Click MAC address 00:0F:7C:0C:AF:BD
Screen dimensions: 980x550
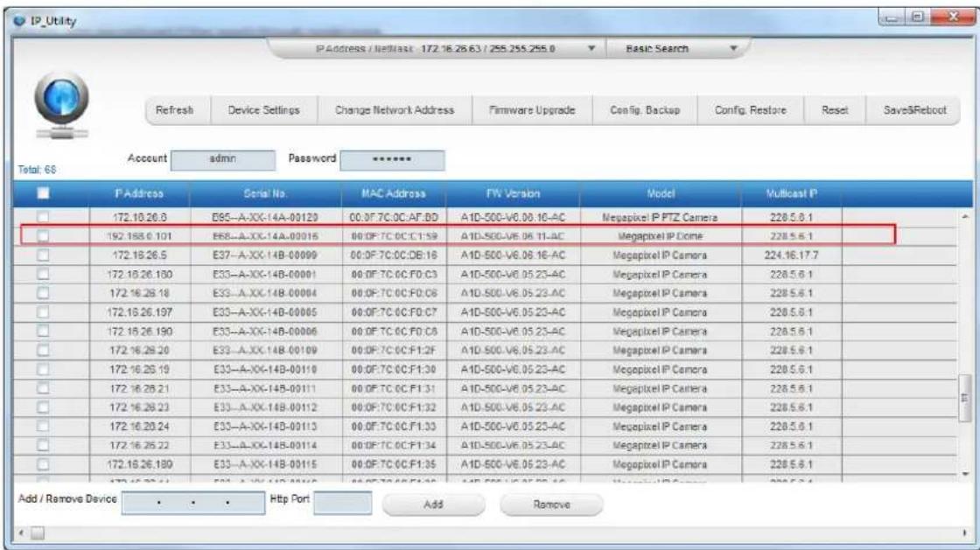[394, 217]
